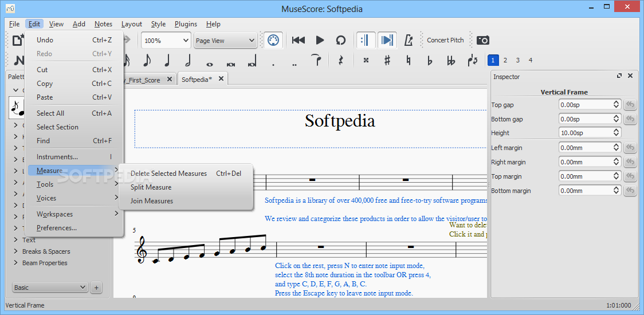Choose Select All in Edit menu
Image resolution: width=644 pixels, height=315 pixels.
coord(74,113)
